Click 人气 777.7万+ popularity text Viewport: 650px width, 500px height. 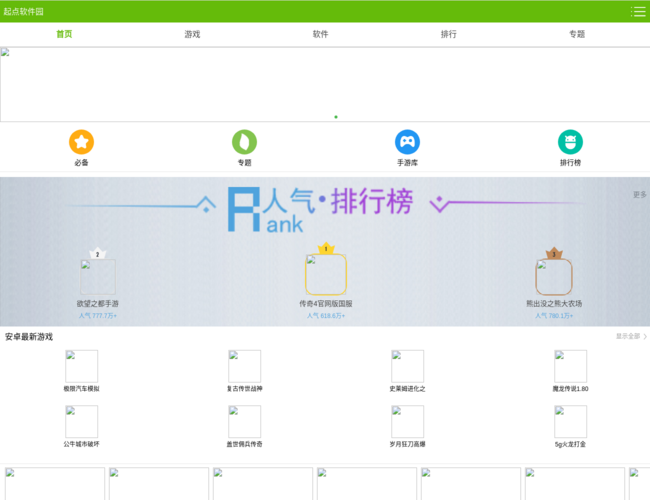98,316
